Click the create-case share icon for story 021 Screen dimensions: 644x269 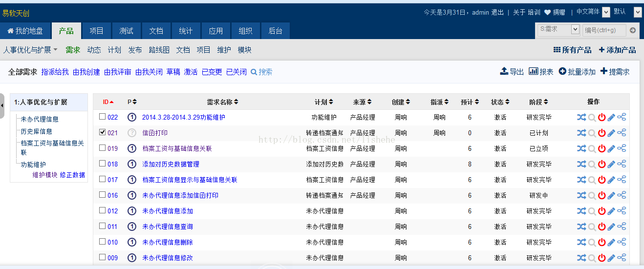622,133
